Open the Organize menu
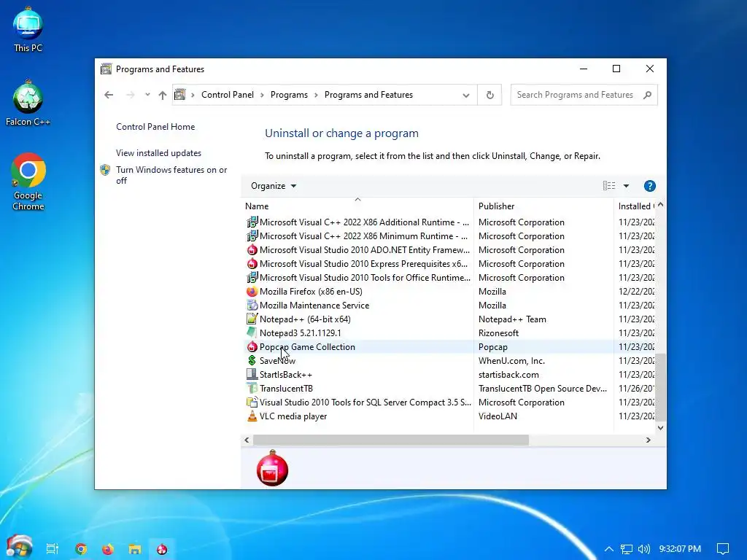 click(274, 186)
